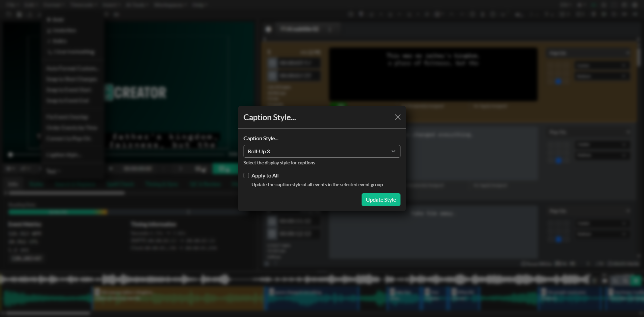Open the Roll-Up 3 caption style dropdown
Viewport: 644px width, 317px height.
point(321,151)
